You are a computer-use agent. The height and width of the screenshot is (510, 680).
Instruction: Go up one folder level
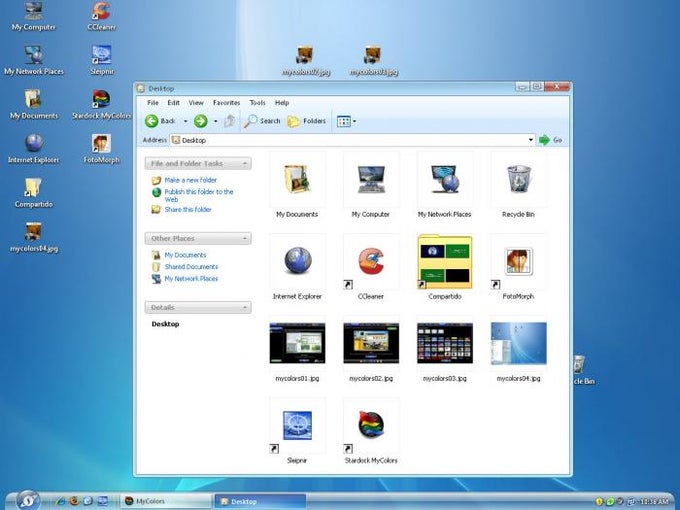[x=229, y=121]
